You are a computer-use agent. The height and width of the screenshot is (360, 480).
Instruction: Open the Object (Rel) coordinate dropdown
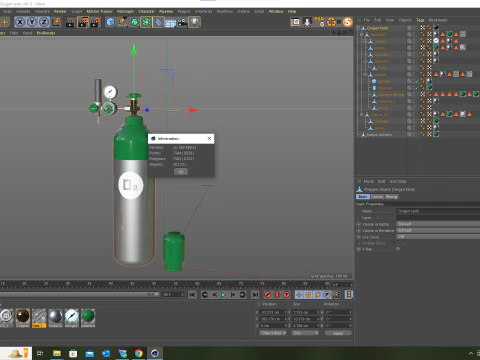(273, 333)
